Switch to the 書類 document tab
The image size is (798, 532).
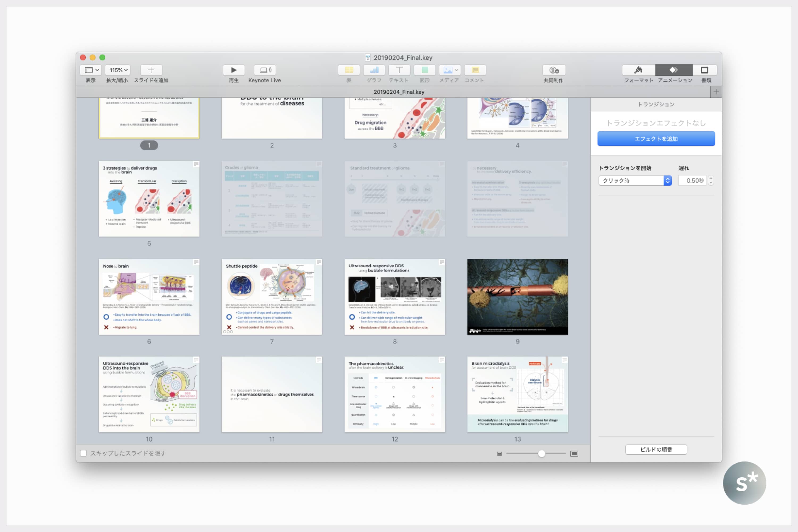click(x=705, y=70)
